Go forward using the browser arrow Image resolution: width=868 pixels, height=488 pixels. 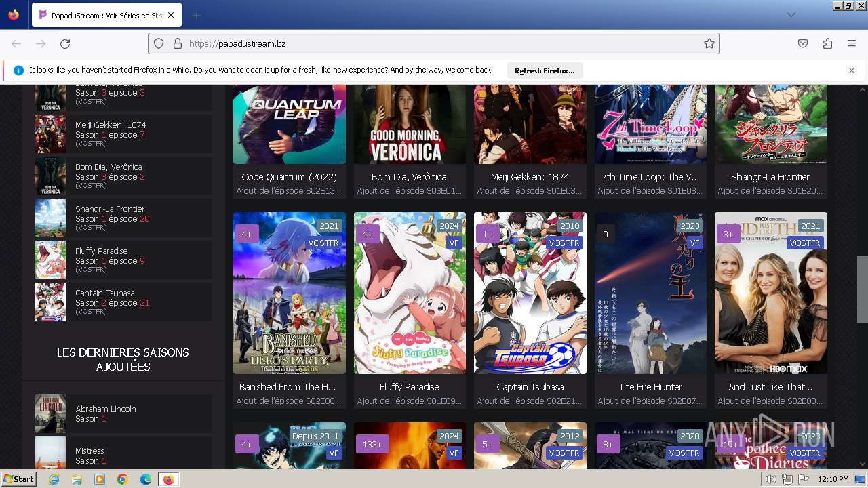(41, 43)
